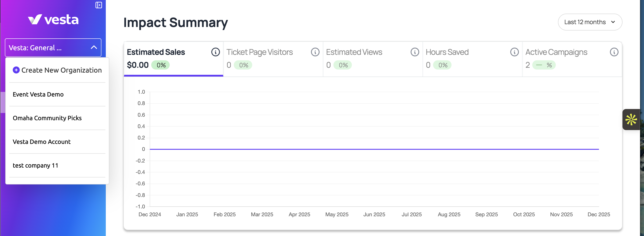
Task: Select the Estimated Views tab
Action: [x=373, y=59]
